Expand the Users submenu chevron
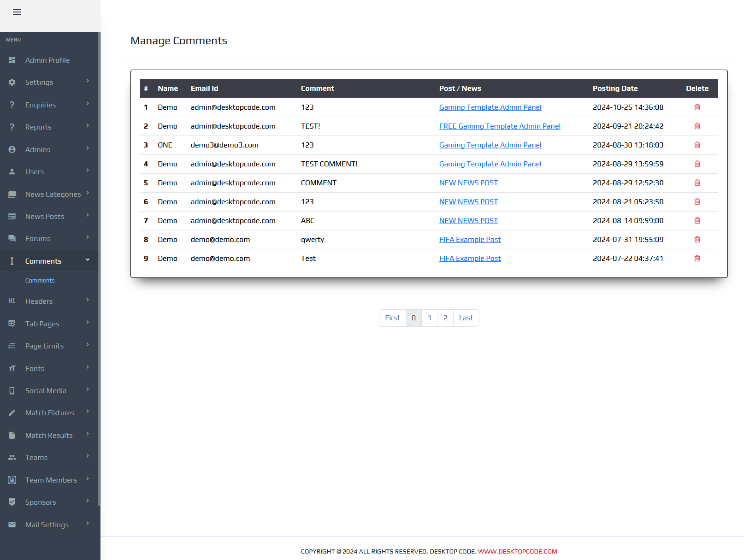This screenshot has height=560, width=744. point(88,171)
